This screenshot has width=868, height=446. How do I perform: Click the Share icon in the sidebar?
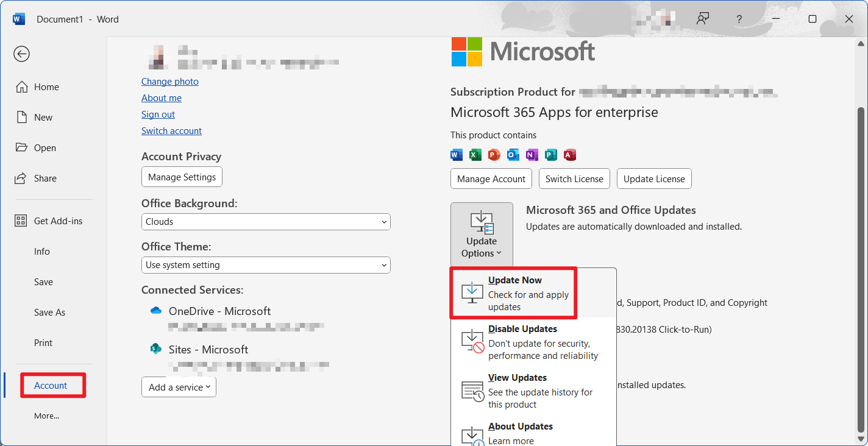[x=22, y=179]
